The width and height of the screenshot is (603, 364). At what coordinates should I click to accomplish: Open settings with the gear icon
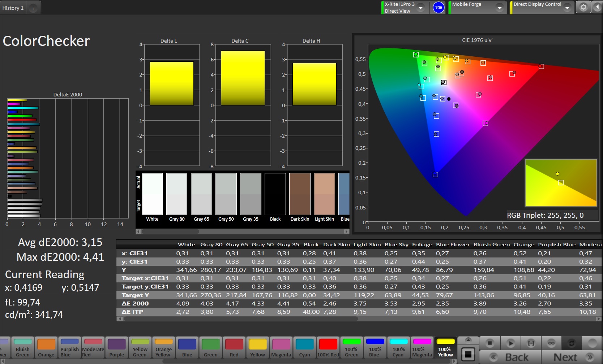pos(583,7)
